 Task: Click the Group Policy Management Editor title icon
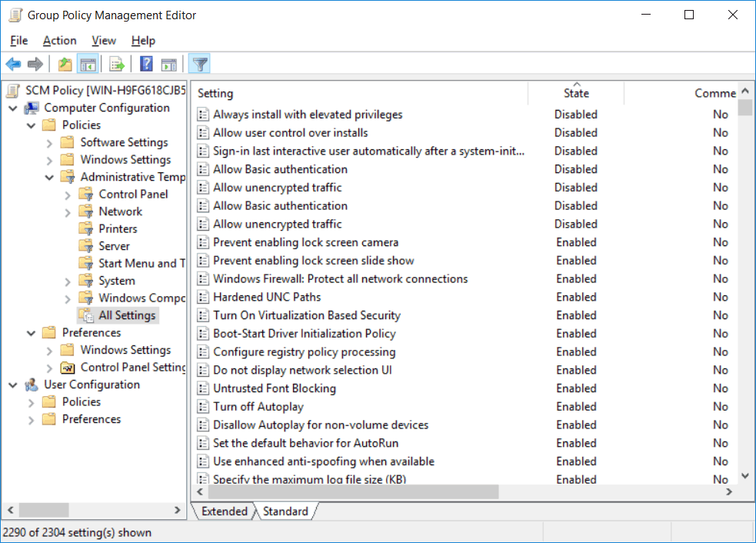(15, 15)
